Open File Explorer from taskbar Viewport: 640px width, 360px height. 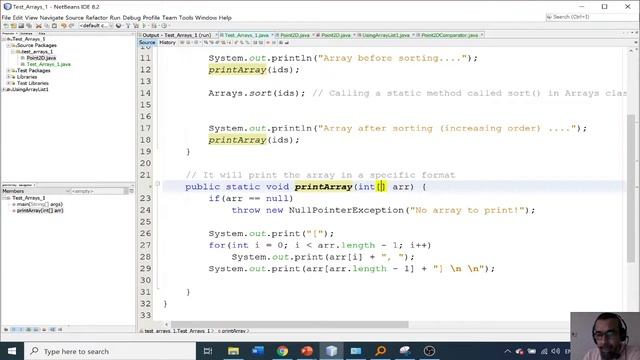coord(233,351)
